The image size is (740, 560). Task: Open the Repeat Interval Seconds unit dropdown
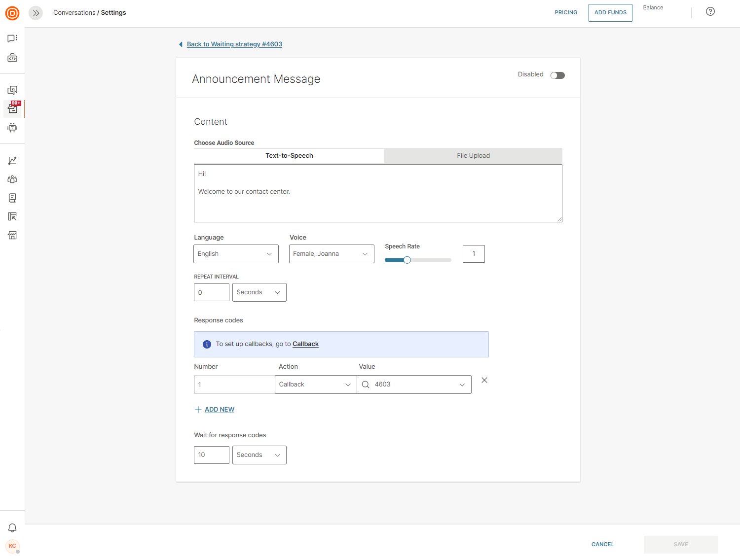coord(259,292)
